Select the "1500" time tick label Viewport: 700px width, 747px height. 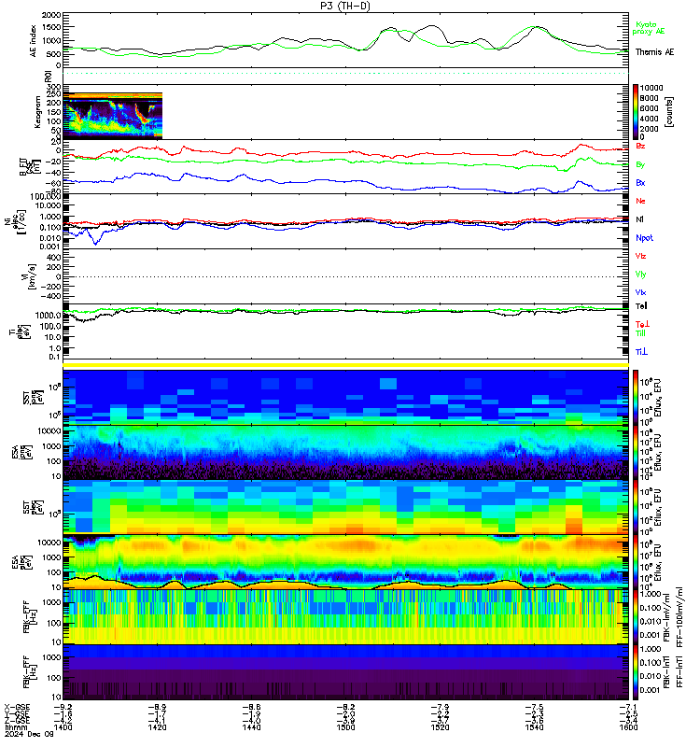[x=345, y=727]
